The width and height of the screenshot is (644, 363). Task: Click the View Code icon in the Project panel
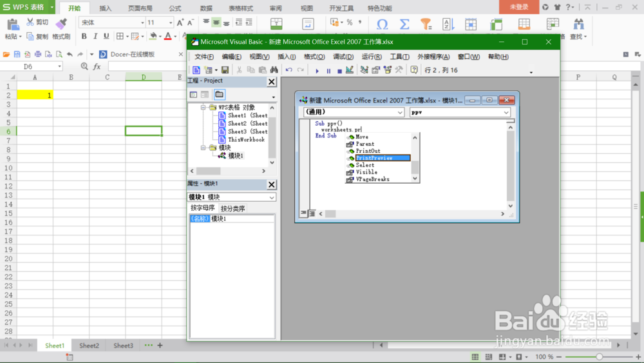click(193, 95)
